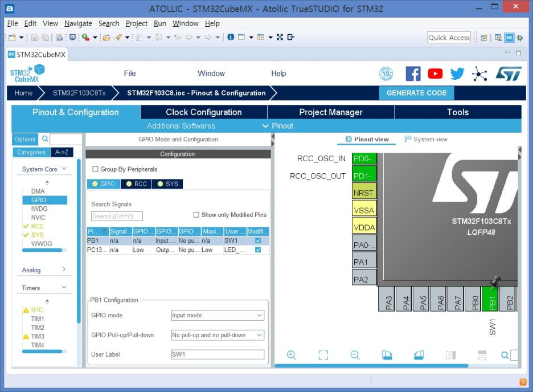Click the categories search magnifier icon
Viewport: 533px width, 392px height.
coord(45,138)
